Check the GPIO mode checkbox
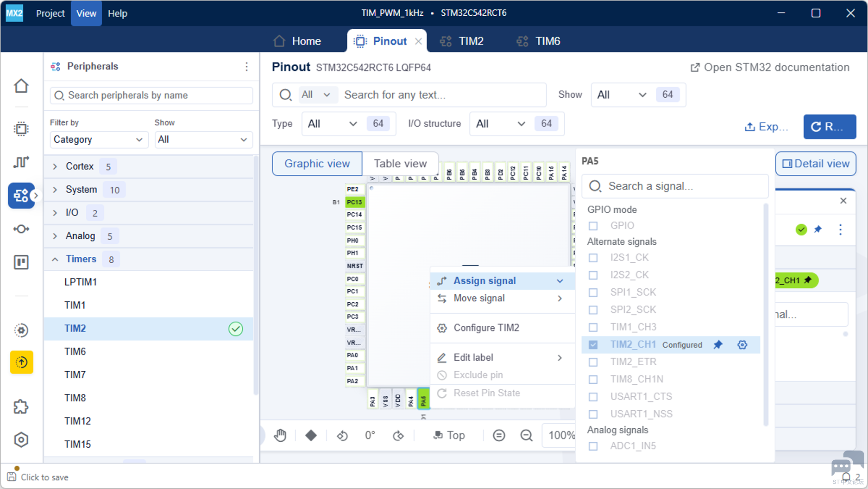 click(593, 226)
